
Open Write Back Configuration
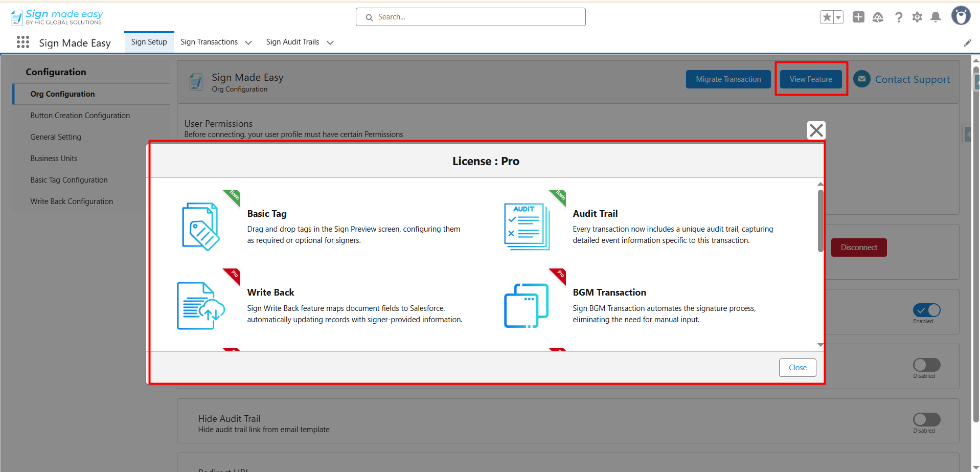[x=72, y=201]
